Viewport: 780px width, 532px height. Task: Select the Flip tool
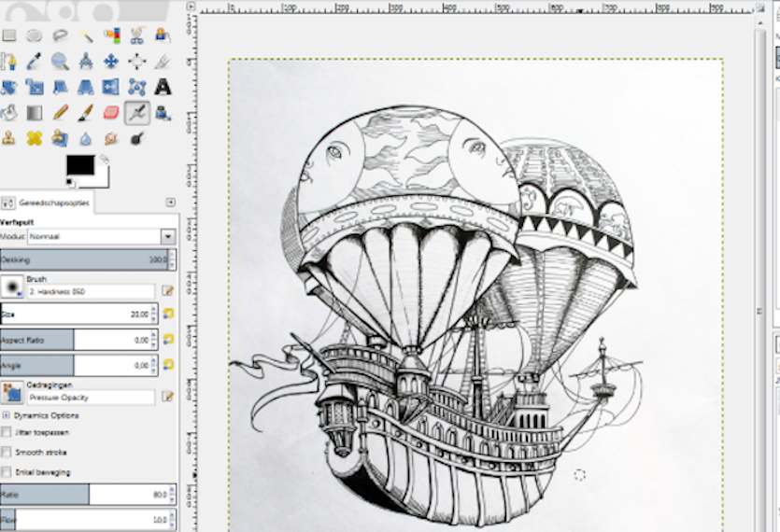pyautogui.click(x=111, y=88)
